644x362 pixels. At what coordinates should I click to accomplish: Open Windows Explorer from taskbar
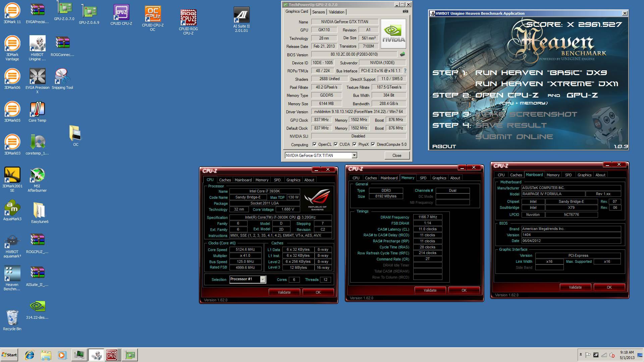pyautogui.click(x=46, y=355)
